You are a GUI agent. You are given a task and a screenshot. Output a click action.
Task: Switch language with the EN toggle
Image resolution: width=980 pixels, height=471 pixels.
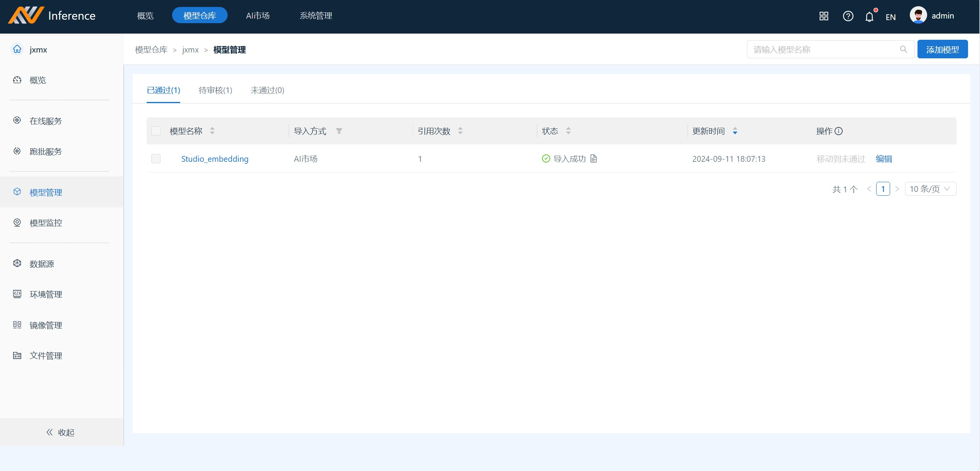pyautogui.click(x=890, y=17)
